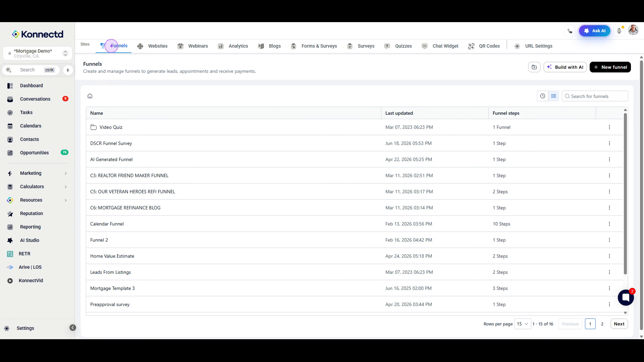
Task: Go to the home folder breadcrumb icon
Action: pyautogui.click(x=90, y=96)
